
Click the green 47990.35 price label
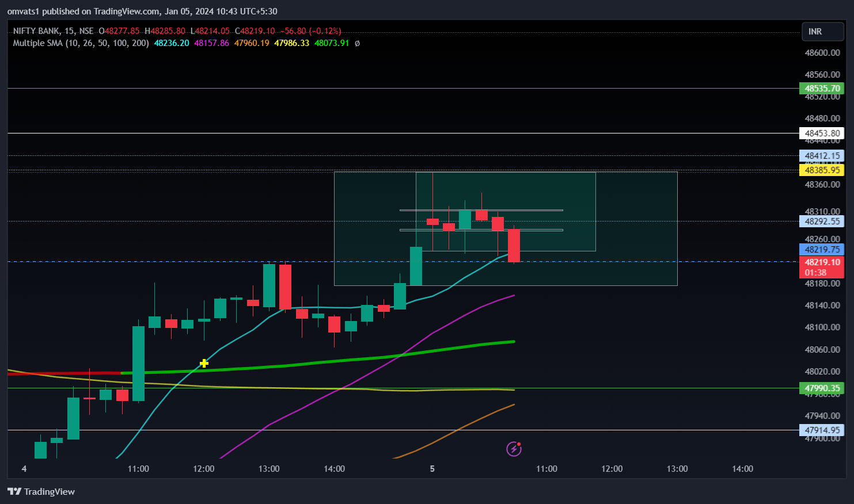(822, 388)
